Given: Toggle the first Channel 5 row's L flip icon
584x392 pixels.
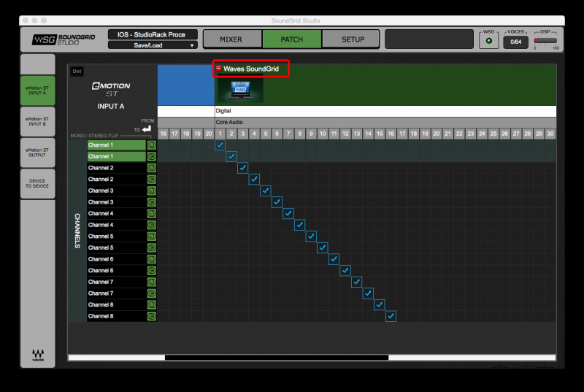Looking at the screenshot, I should pyautogui.click(x=152, y=237).
